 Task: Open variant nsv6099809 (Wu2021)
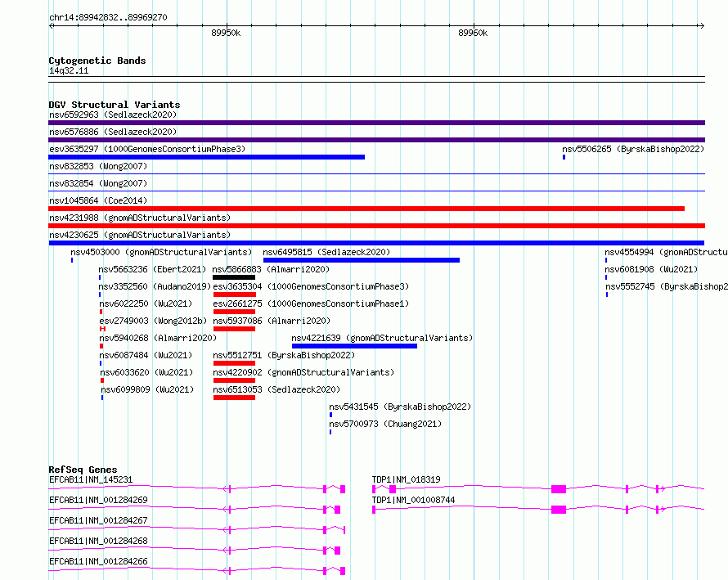pos(147,389)
